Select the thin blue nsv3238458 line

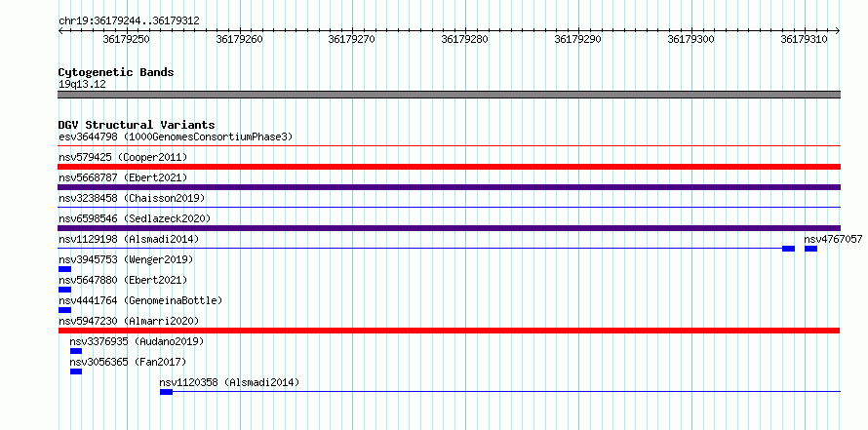coord(450,208)
